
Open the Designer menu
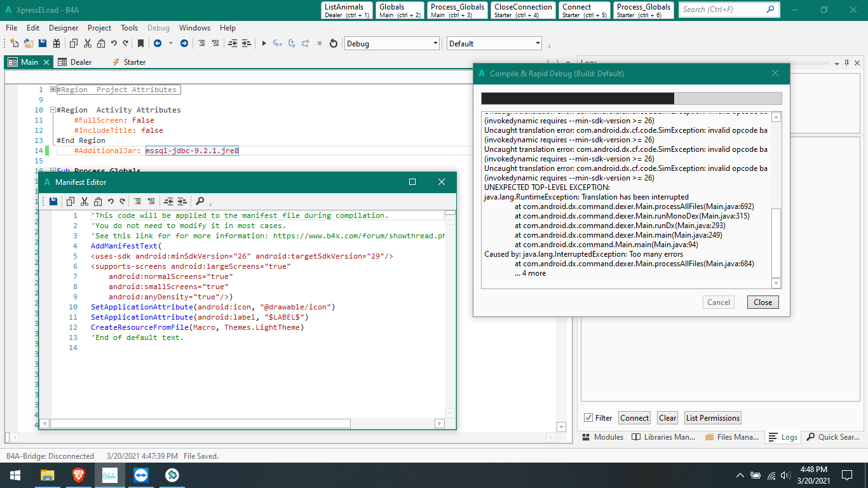64,28
